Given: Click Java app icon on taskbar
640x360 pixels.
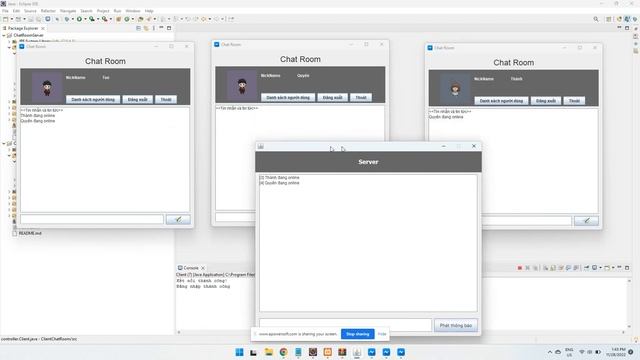Looking at the screenshot, I should [357, 352].
